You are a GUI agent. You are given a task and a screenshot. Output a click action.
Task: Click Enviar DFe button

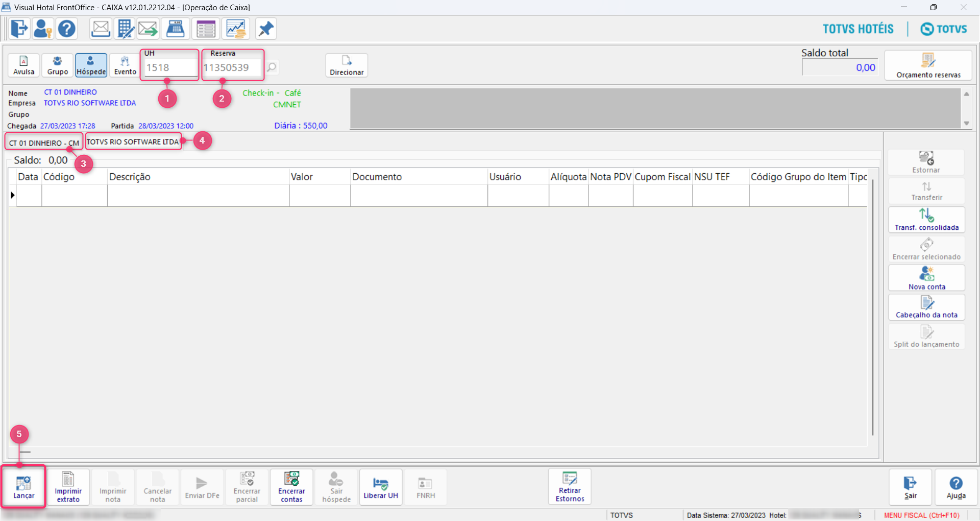point(202,487)
